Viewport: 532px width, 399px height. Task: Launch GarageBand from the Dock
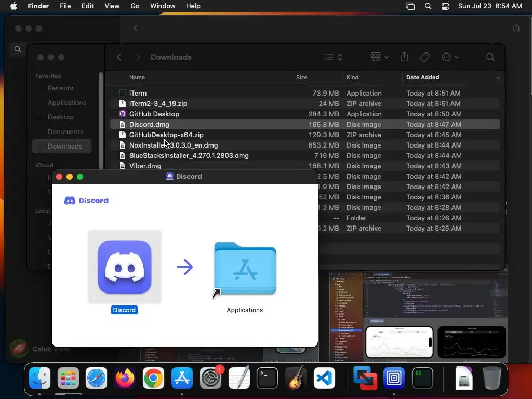click(x=296, y=378)
